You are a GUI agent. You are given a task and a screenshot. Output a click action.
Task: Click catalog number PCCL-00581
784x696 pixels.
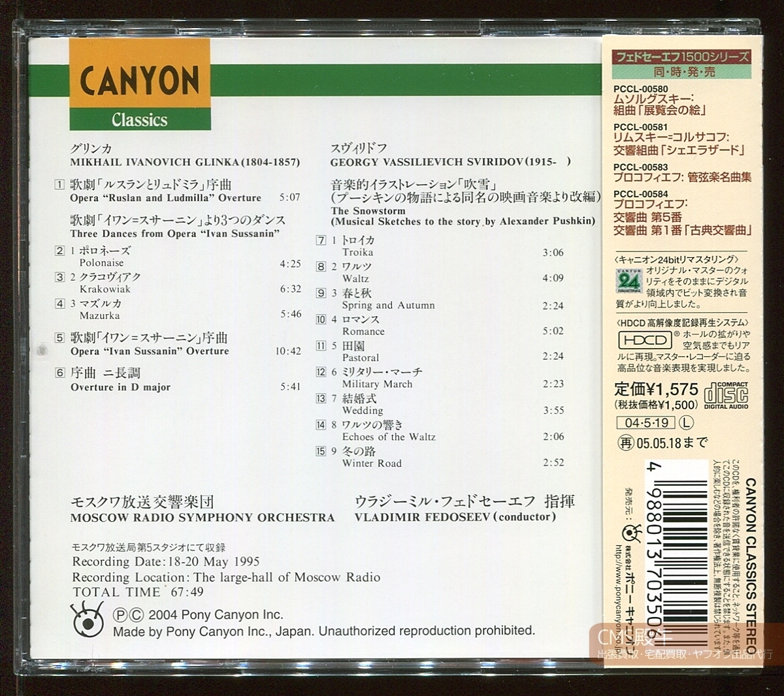(641, 127)
